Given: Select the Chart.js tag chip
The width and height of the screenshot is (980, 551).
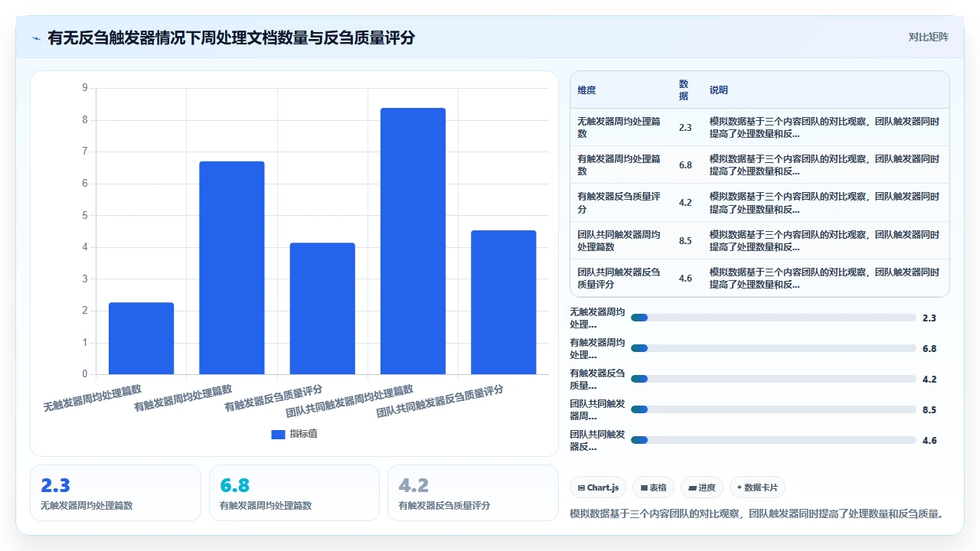Looking at the screenshot, I should pos(598,487).
